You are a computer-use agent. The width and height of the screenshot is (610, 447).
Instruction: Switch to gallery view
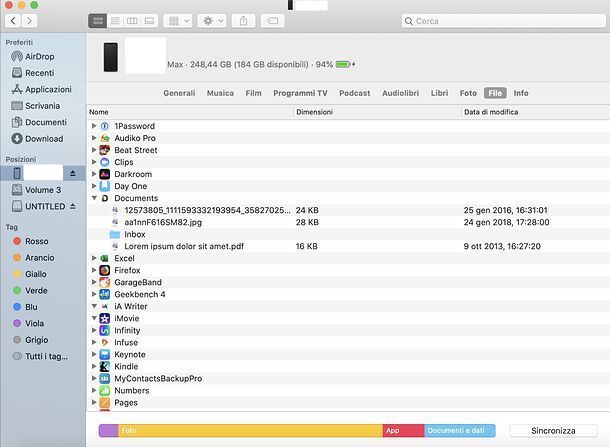[149, 21]
